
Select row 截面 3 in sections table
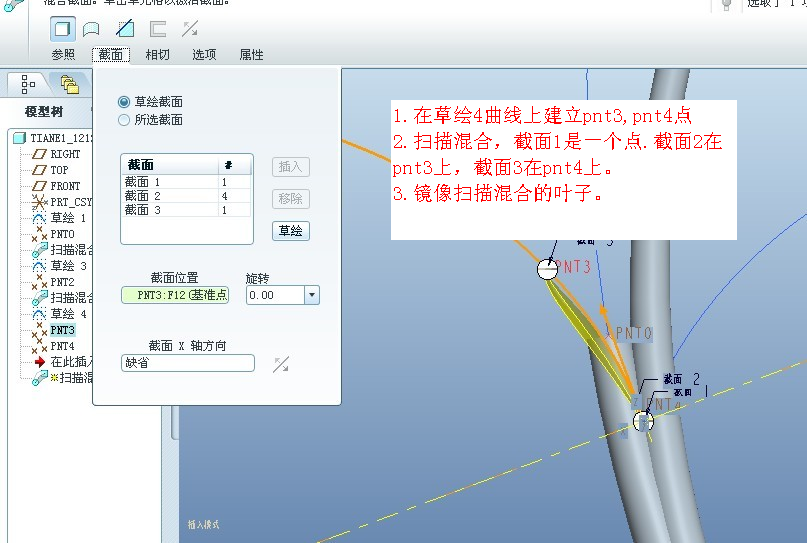pos(186,210)
